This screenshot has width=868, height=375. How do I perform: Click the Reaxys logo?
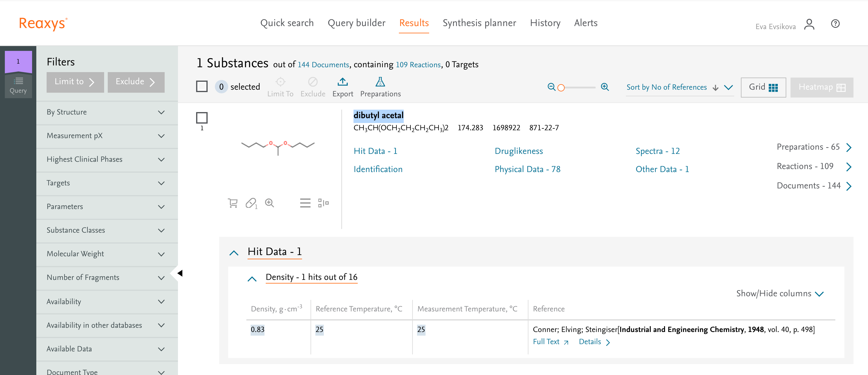point(43,24)
